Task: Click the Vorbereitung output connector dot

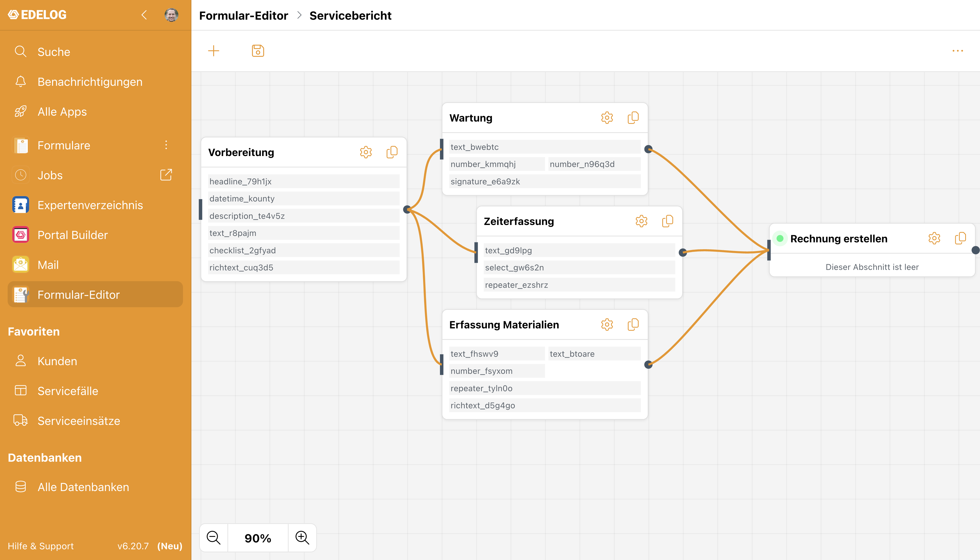Action: 407,209
